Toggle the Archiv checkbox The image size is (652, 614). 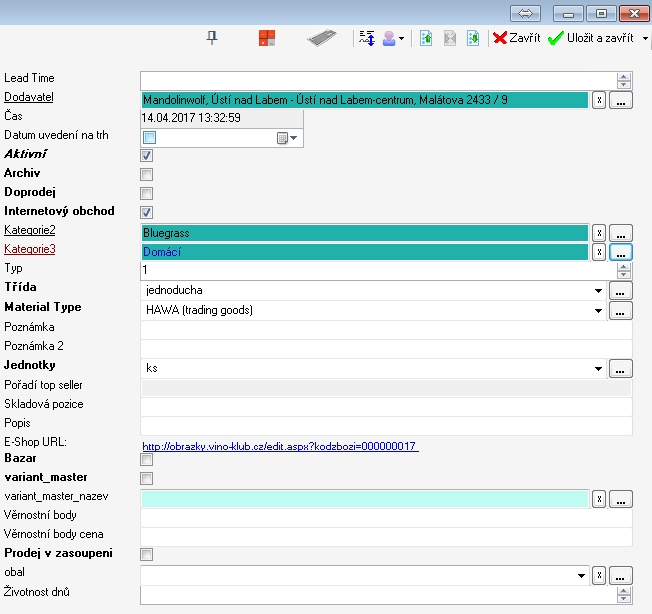146,174
